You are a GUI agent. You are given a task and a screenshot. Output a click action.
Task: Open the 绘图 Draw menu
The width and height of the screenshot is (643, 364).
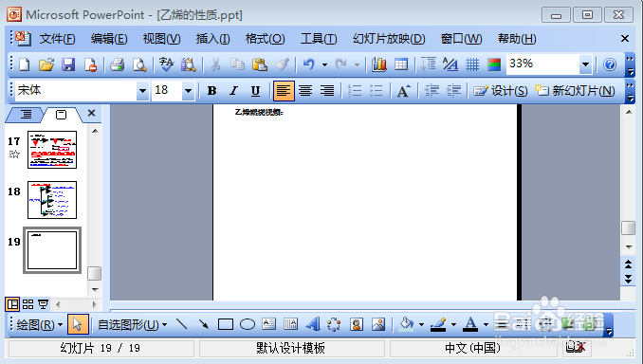(x=40, y=324)
